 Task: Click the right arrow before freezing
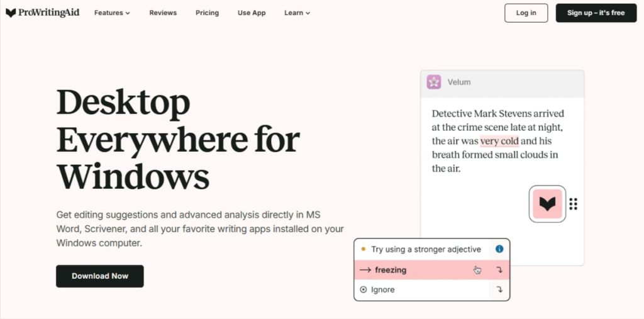click(365, 270)
